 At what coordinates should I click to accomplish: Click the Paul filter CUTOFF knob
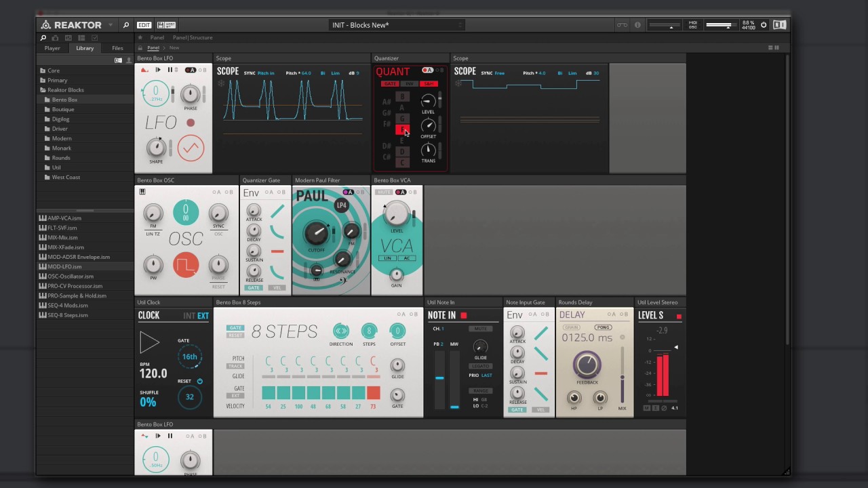316,233
